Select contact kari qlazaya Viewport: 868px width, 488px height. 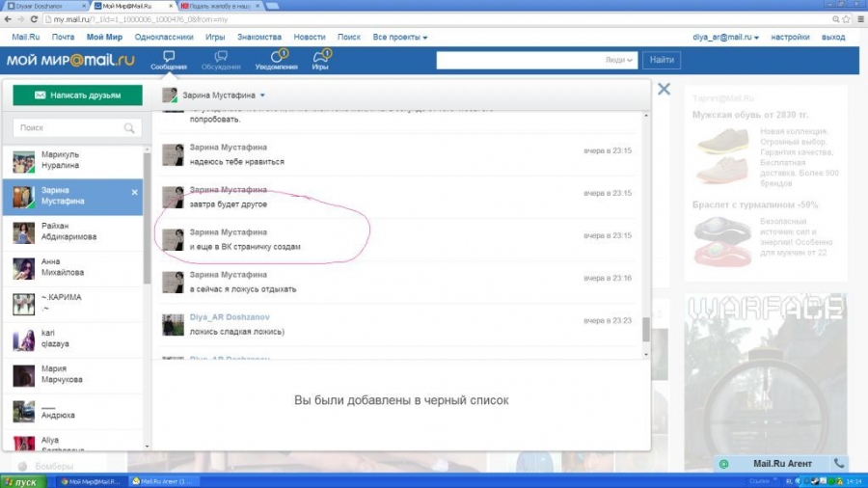[x=73, y=339]
